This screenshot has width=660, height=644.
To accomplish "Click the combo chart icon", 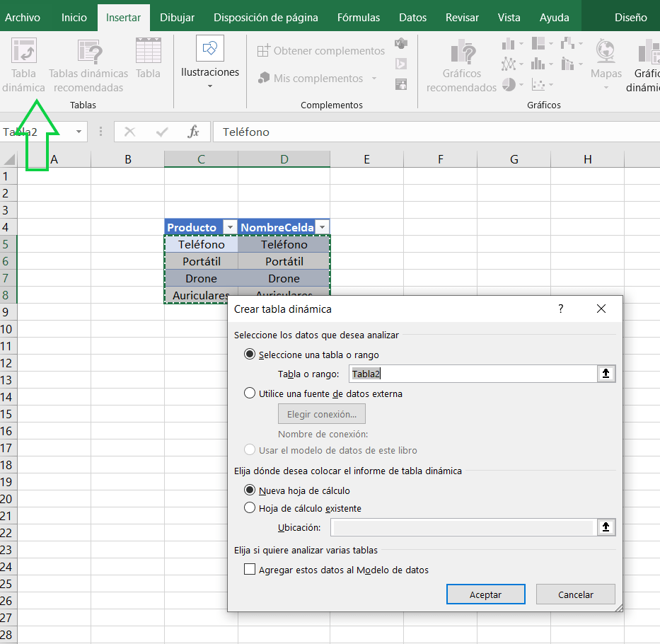I will [x=567, y=64].
